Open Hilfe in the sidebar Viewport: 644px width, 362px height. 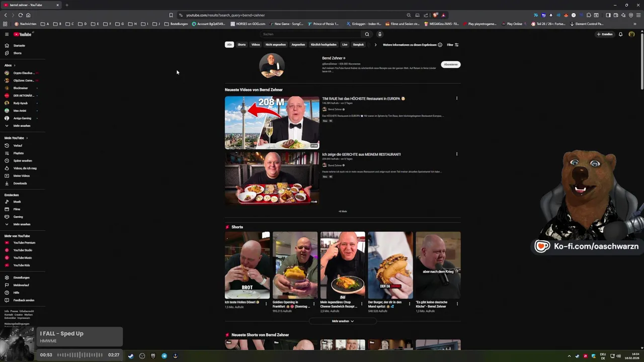(x=16, y=293)
